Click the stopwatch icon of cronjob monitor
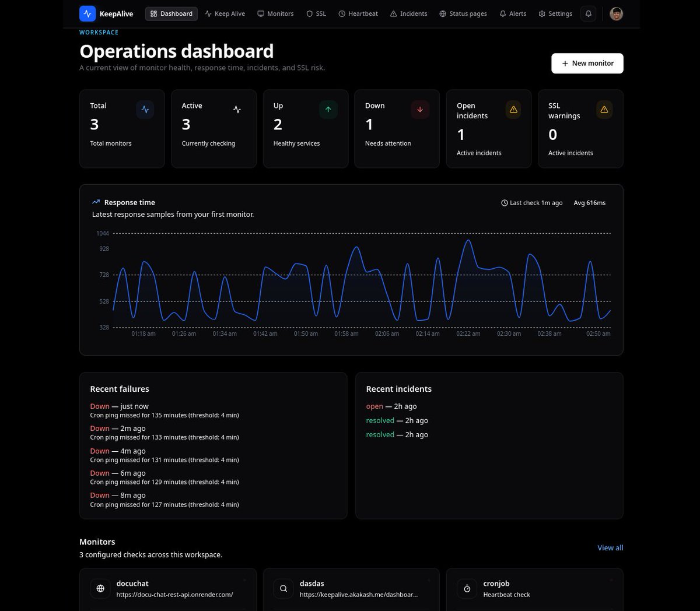This screenshot has width=700, height=611. click(467, 589)
